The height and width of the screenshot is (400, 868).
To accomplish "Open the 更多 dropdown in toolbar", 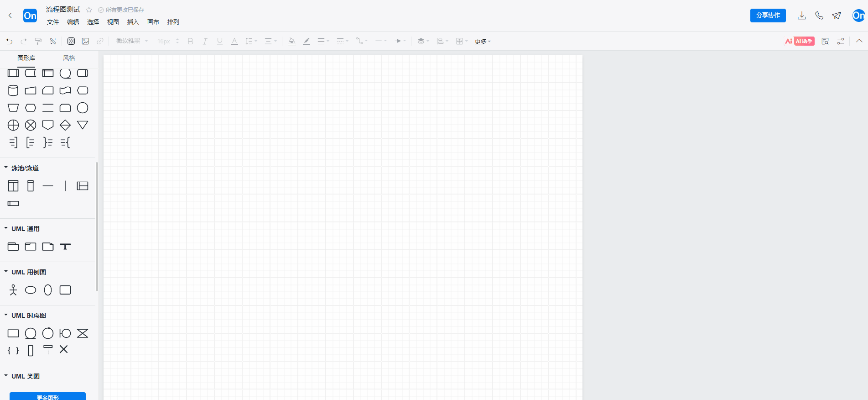I will 483,41.
